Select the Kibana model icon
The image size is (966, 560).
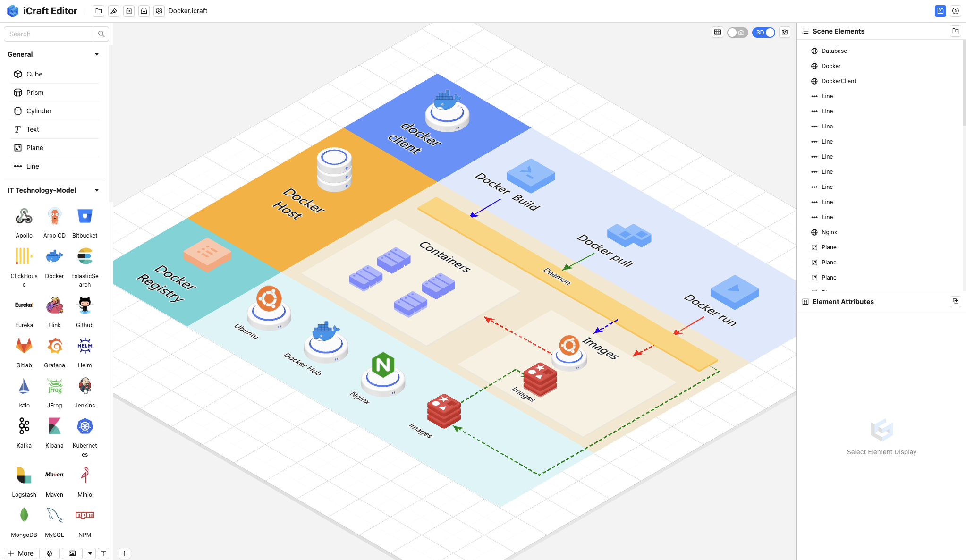coord(55,426)
